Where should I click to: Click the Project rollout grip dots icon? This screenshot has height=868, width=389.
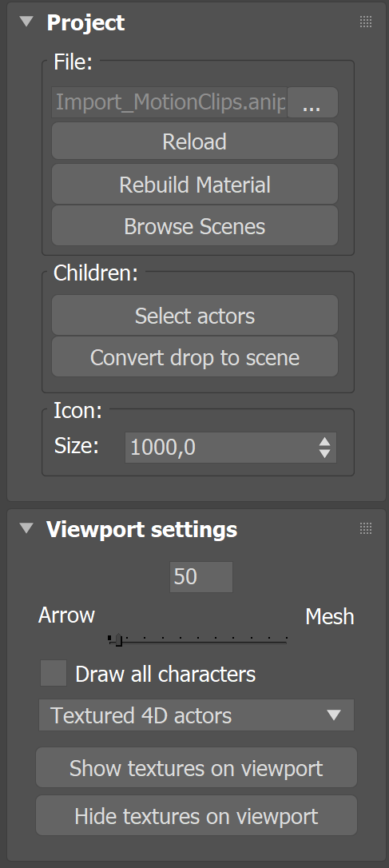point(366,22)
